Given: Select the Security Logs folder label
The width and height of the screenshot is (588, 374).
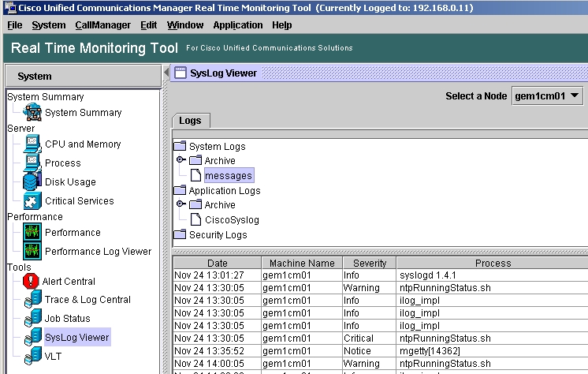Looking at the screenshot, I should pyautogui.click(x=218, y=234).
